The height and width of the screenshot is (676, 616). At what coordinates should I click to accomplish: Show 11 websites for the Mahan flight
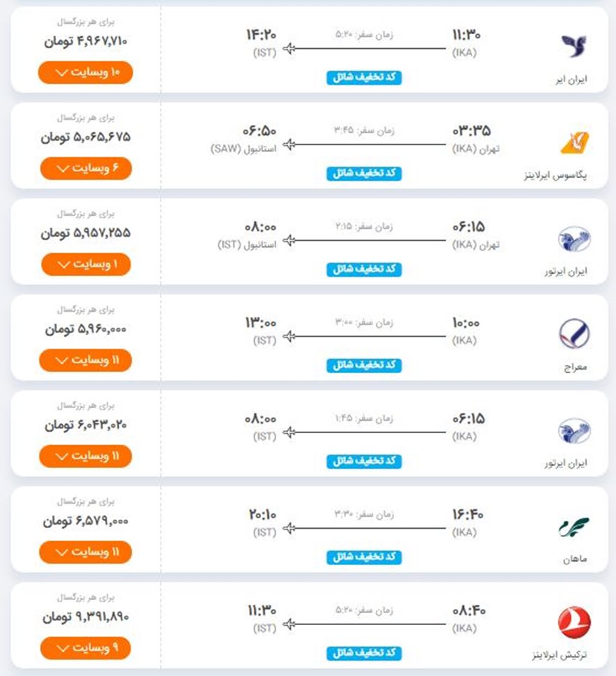[x=85, y=553]
